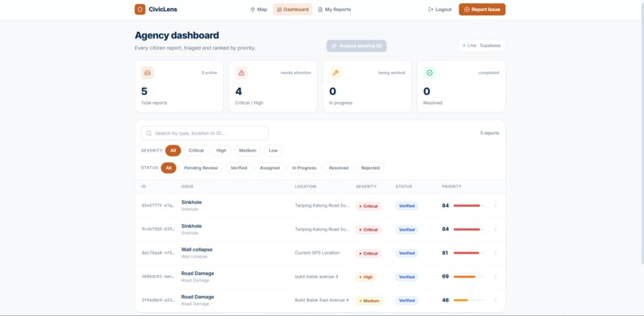Click the ISSUE column header
This screenshot has width=644, height=316.
(x=187, y=187)
